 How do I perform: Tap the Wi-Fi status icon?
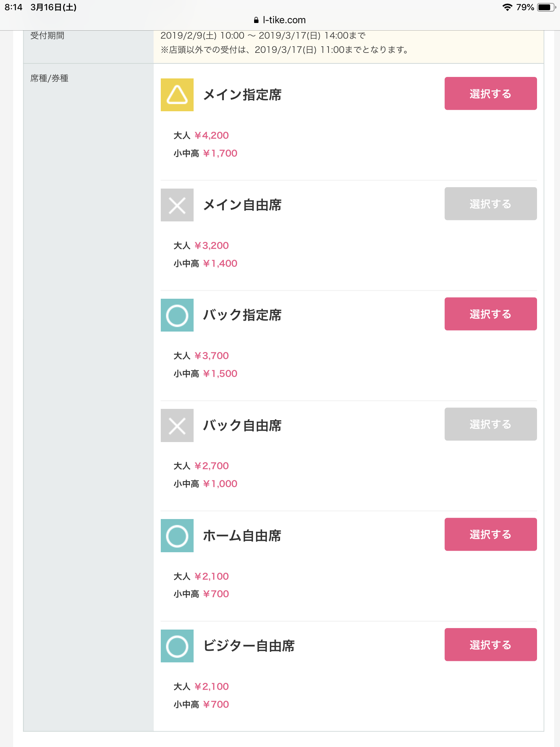(x=507, y=7)
